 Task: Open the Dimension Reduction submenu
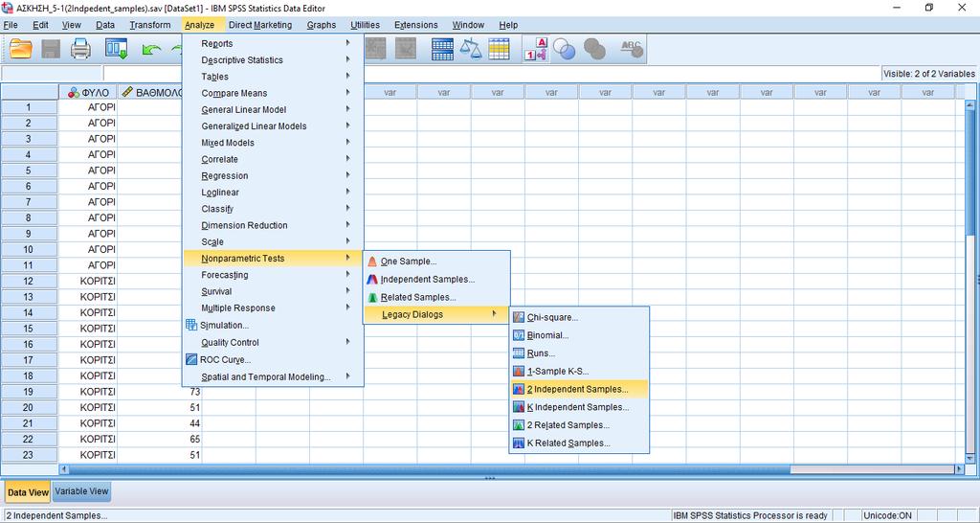coord(273,225)
